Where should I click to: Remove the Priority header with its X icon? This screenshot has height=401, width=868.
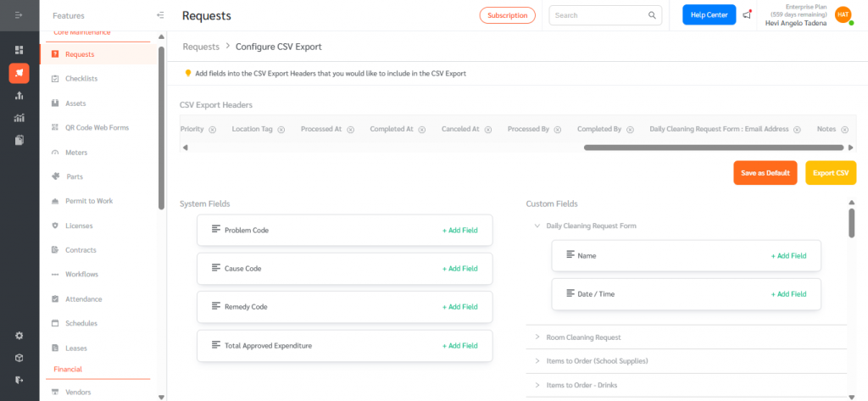pos(212,130)
